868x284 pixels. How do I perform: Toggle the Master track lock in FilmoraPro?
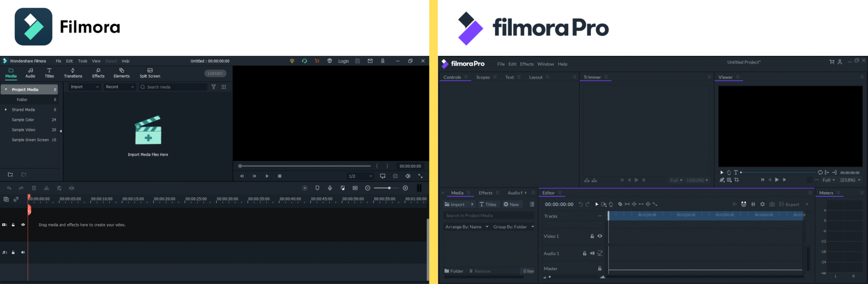tap(600, 268)
